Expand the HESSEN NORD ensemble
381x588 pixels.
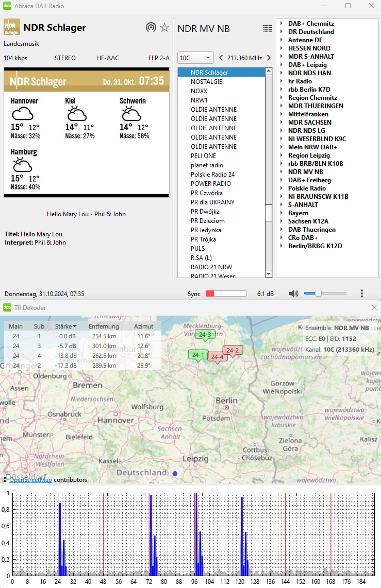[281, 48]
